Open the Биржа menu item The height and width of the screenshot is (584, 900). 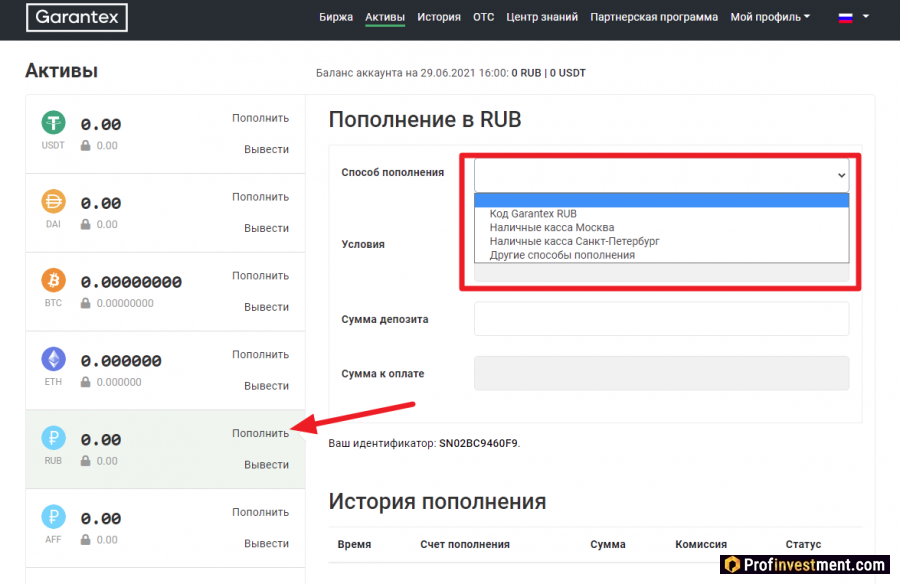(336, 17)
